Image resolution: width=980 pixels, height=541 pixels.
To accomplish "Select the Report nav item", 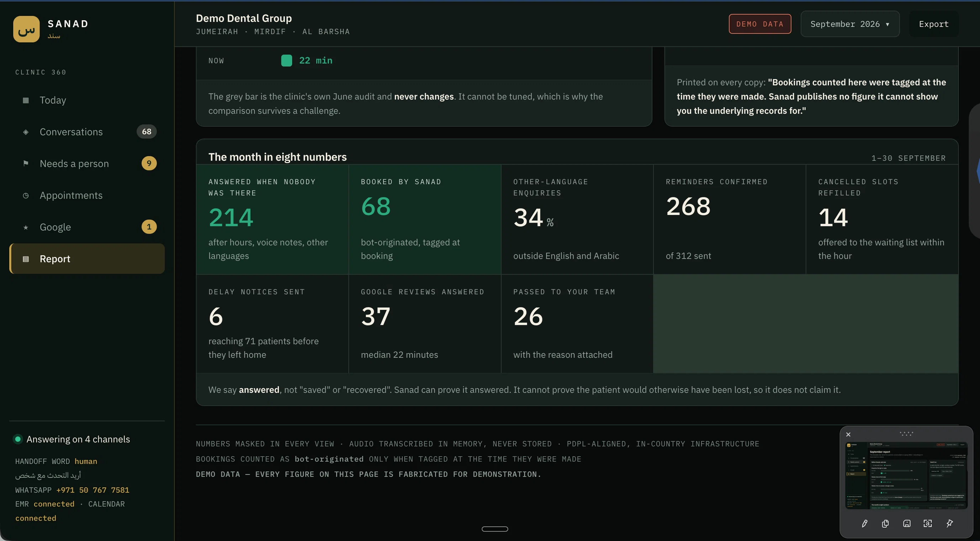I will (87, 259).
